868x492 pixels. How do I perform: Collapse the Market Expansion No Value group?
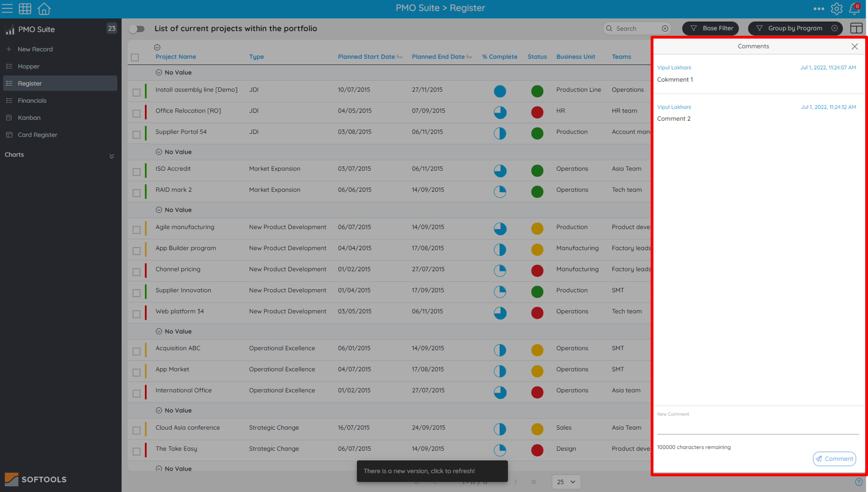pos(159,152)
